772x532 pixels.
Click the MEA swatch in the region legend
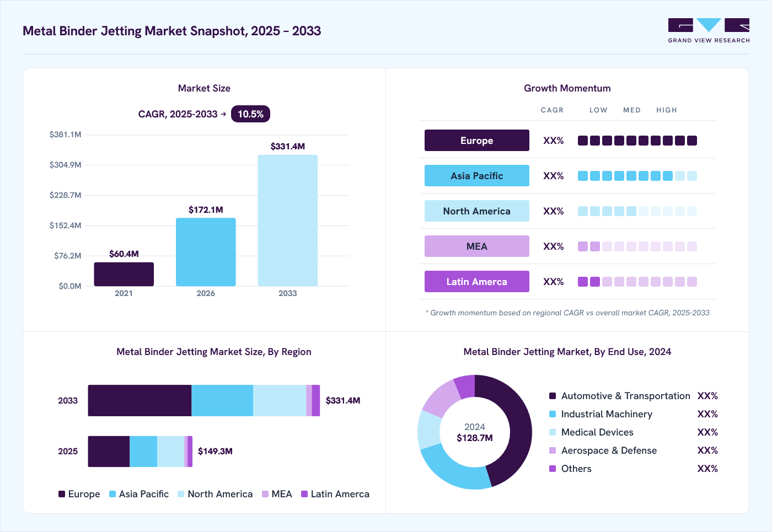pyautogui.click(x=265, y=494)
